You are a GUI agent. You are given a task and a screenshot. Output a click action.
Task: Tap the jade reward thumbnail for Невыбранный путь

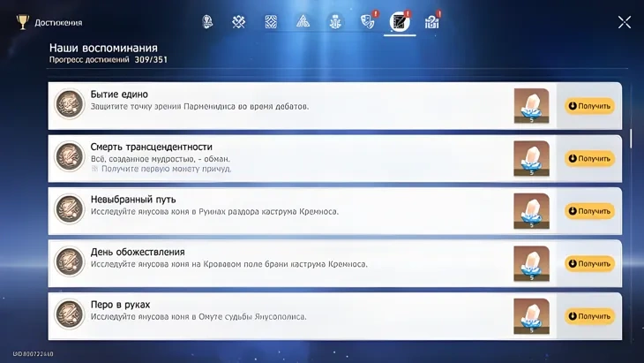[x=531, y=211]
